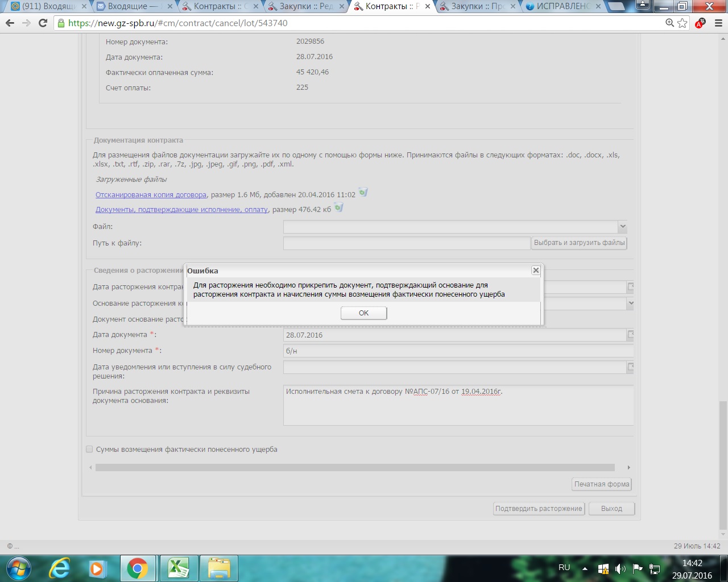Viewport: 728px width, 582px height.
Task: Open Chrome menu
Action: tap(718, 23)
